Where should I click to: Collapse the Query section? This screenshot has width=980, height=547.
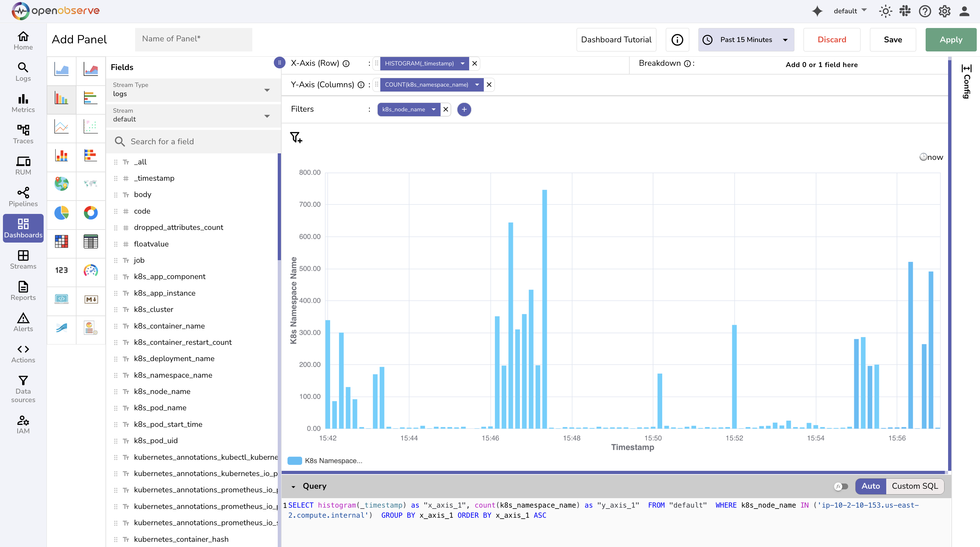[x=293, y=486]
